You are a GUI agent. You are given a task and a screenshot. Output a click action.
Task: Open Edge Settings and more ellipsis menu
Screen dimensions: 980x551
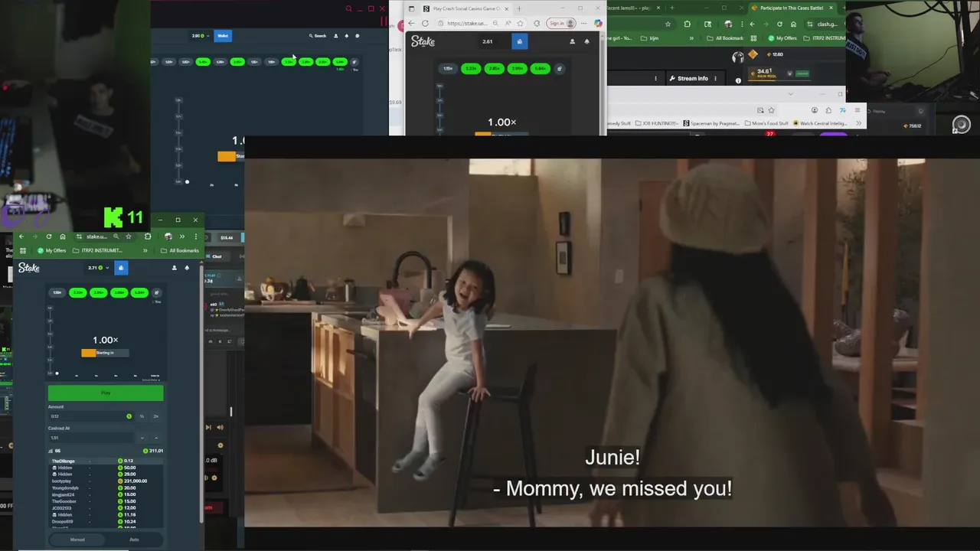pyautogui.click(x=583, y=23)
